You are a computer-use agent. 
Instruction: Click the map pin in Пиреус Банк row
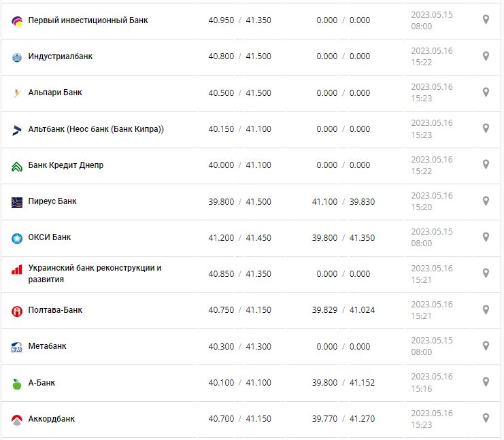pos(486,201)
